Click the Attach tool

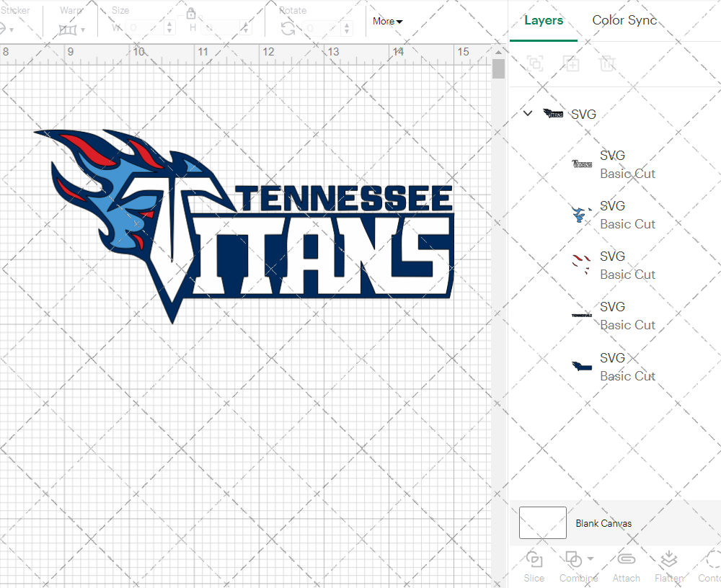pyautogui.click(x=626, y=567)
